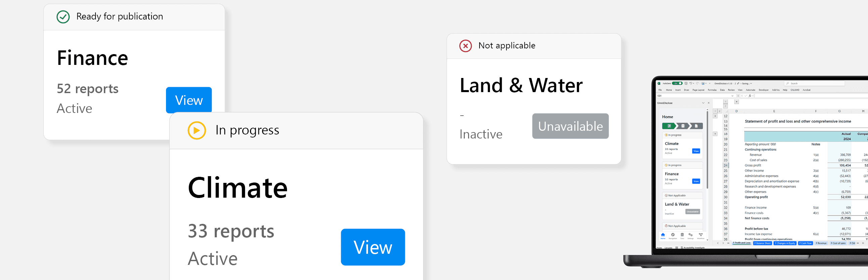868x280 pixels.
Task: Open the Navigation compass icon in pane footer
Action: (673, 235)
